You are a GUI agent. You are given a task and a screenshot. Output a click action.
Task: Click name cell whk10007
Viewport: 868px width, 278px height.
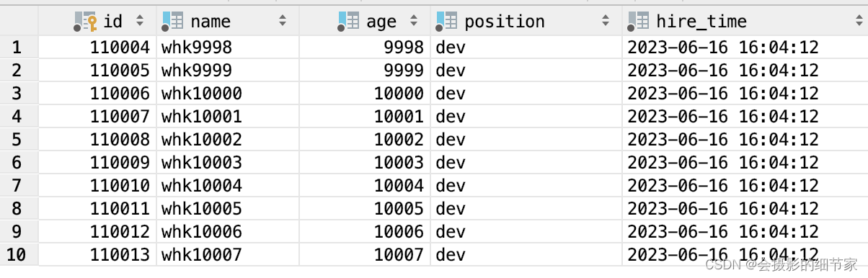coord(228,255)
